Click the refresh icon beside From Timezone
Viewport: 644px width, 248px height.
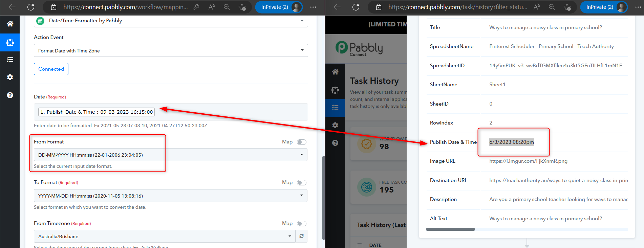click(302, 236)
